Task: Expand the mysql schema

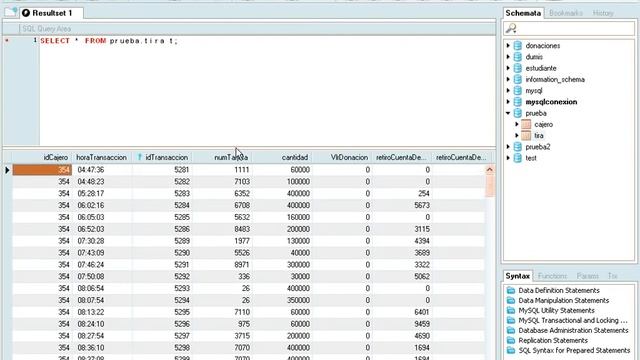Action: click(x=508, y=91)
